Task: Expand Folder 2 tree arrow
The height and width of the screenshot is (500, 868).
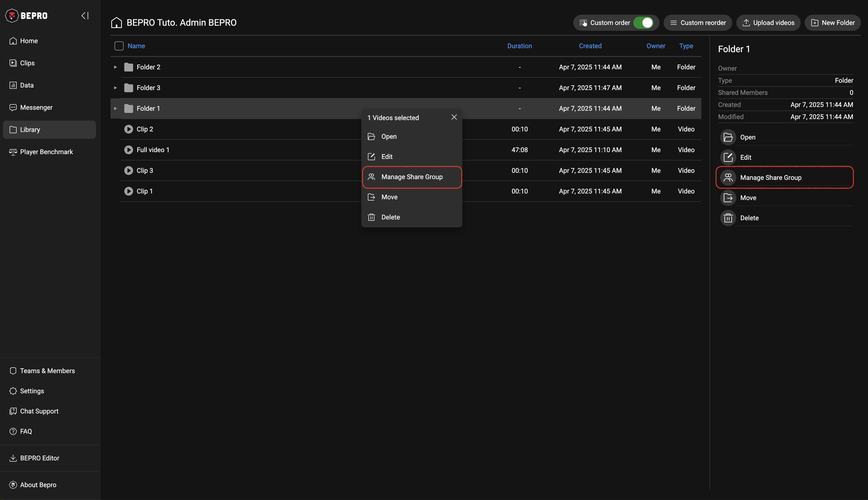Action: point(115,67)
